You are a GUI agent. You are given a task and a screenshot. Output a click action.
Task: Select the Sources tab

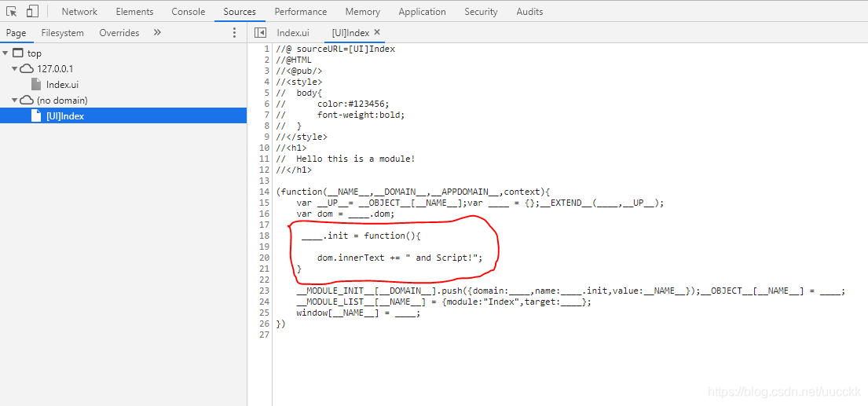[x=240, y=11]
